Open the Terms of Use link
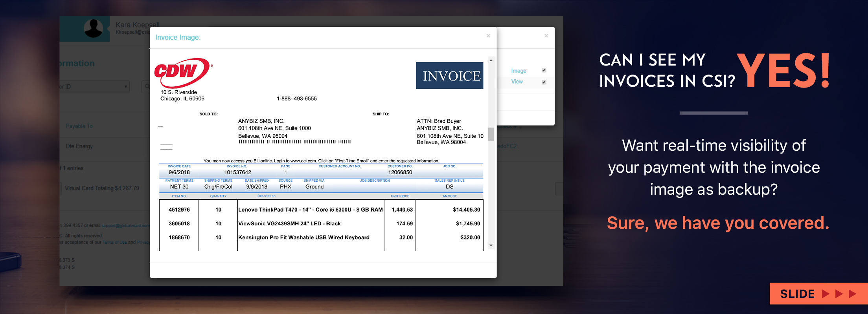 click(x=114, y=242)
